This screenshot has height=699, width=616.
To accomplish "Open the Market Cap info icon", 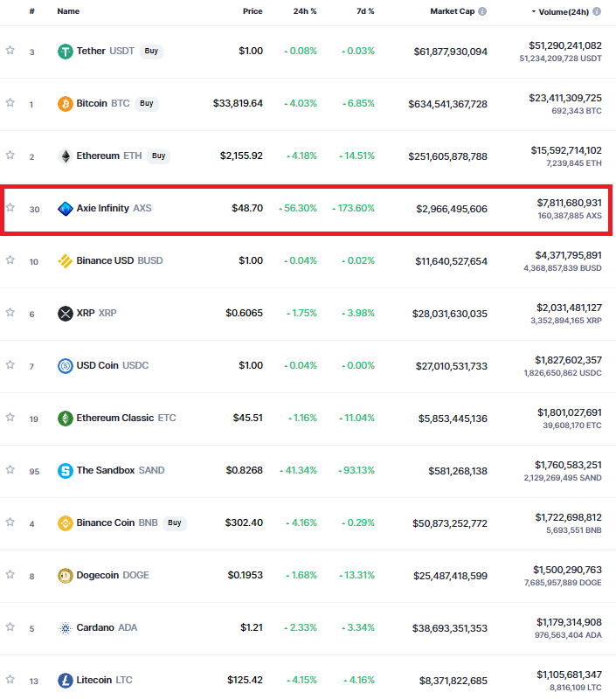I will [482, 11].
